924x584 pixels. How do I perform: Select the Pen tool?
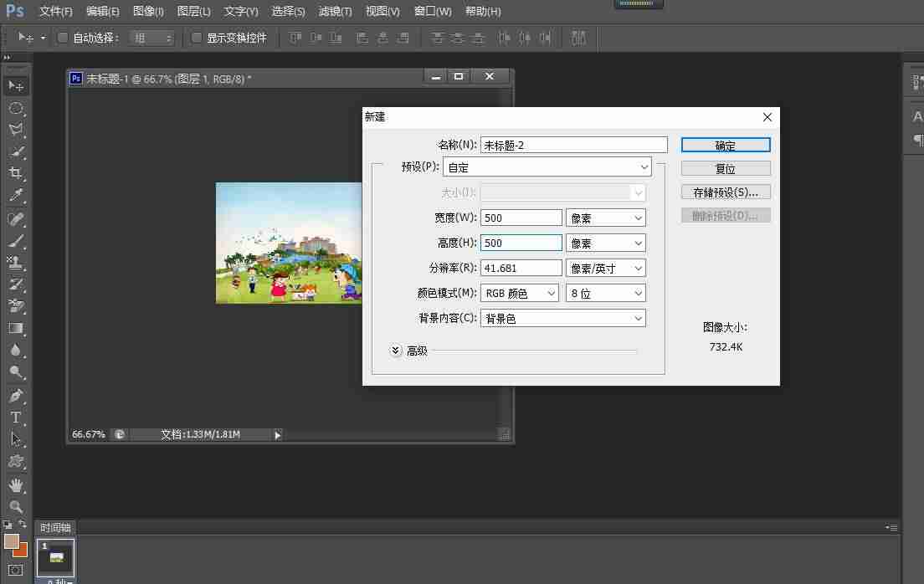(16, 396)
